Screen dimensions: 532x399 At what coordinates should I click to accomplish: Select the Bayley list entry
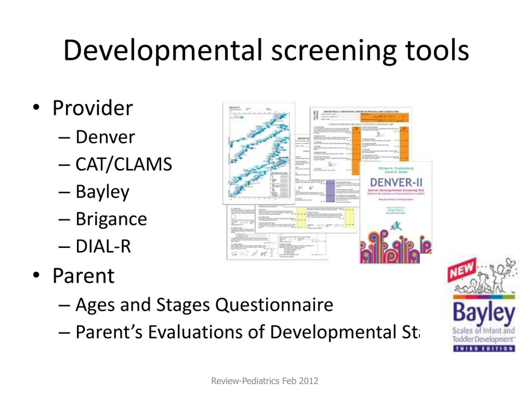tap(102, 192)
